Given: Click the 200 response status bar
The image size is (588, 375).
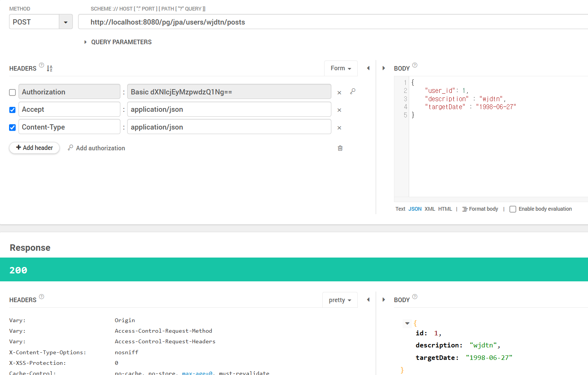Looking at the screenshot, I should click(x=294, y=270).
